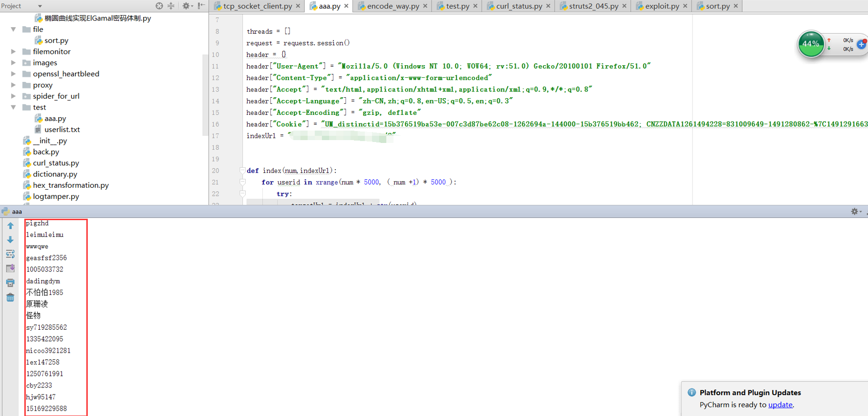Click the aaa run tab label
Screen dimensions: 868x416
[17, 212]
